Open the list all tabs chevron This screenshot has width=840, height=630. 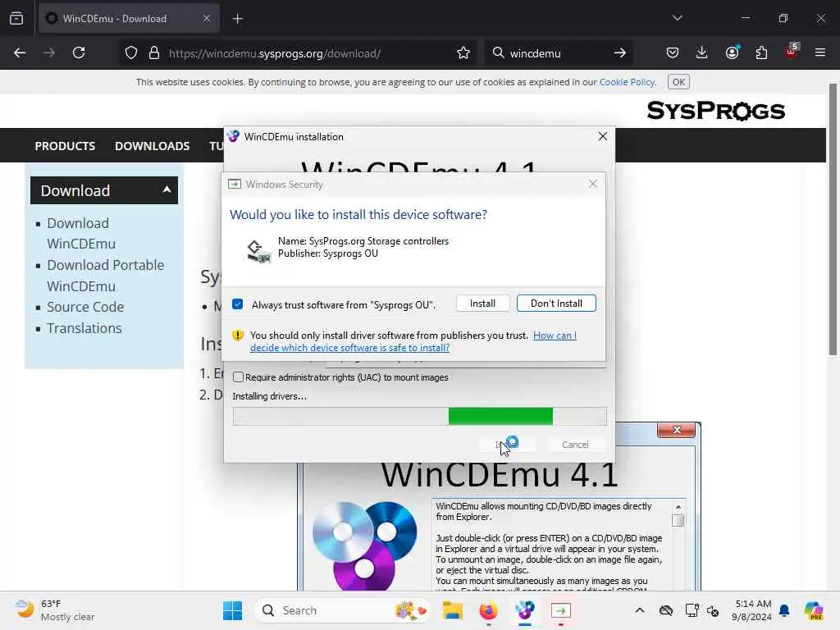678,18
